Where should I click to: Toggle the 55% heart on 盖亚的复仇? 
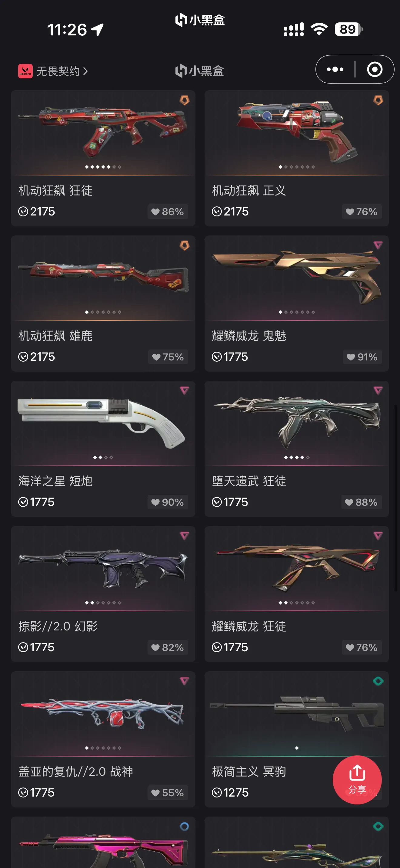[x=168, y=793]
